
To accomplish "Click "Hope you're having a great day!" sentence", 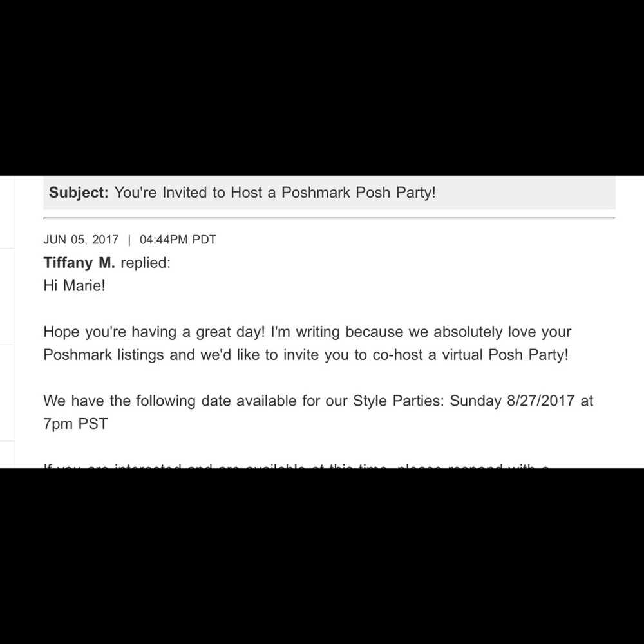I will coord(155,332).
